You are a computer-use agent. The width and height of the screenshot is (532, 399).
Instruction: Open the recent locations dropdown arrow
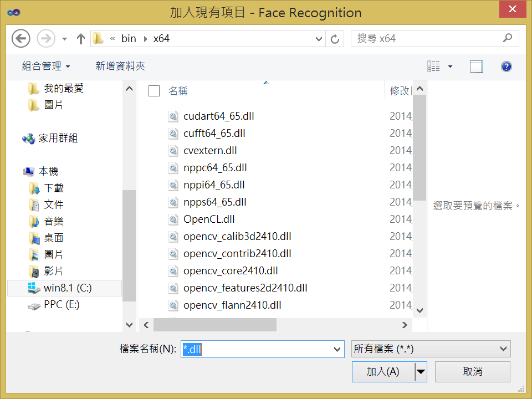tap(64, 39)
